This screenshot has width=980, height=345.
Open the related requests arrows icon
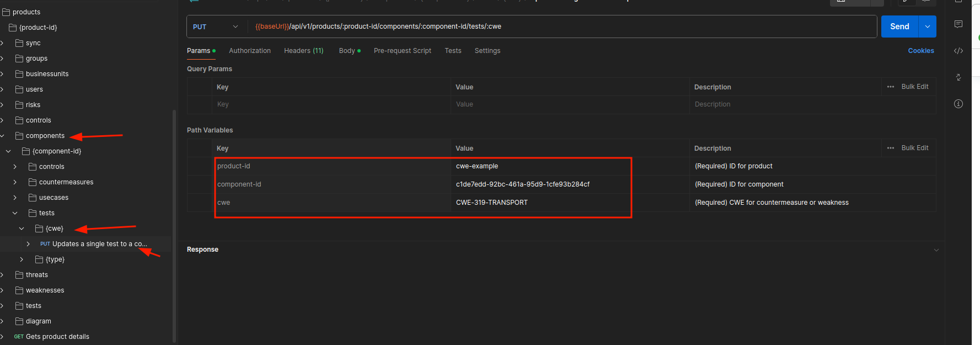coord(958,77)
